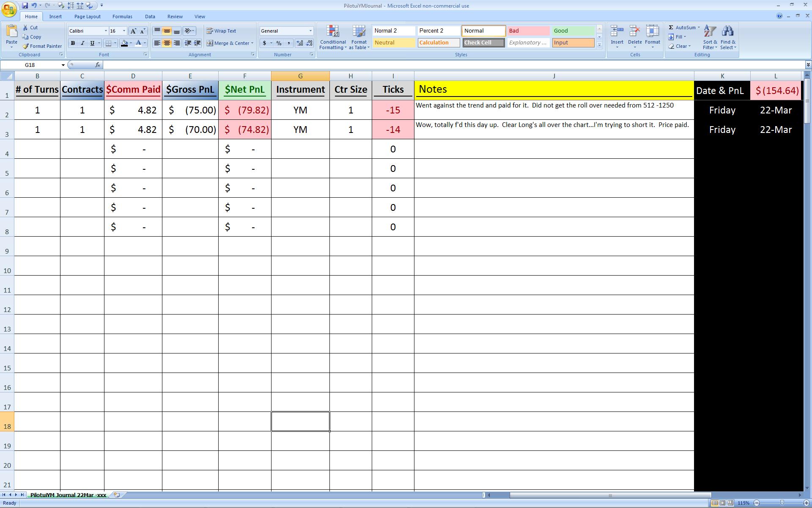Expand the cell styles gallery
The image size is (812, 508).
pos(599,45)
